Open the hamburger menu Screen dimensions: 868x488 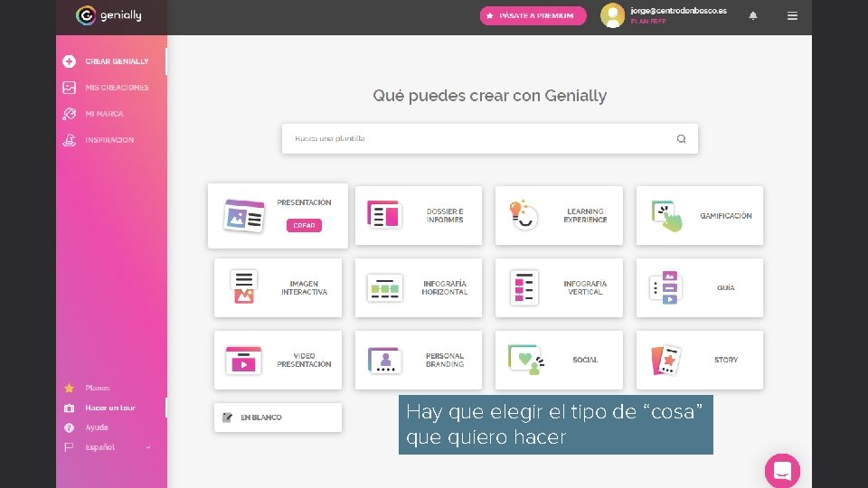(792, 15)
